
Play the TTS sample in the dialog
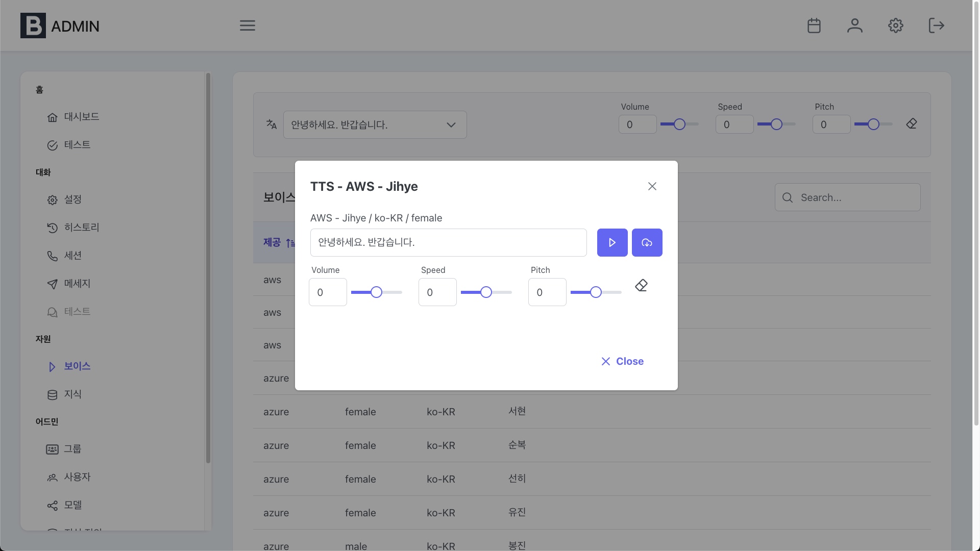pyautogui.click(x=612, y=242)
